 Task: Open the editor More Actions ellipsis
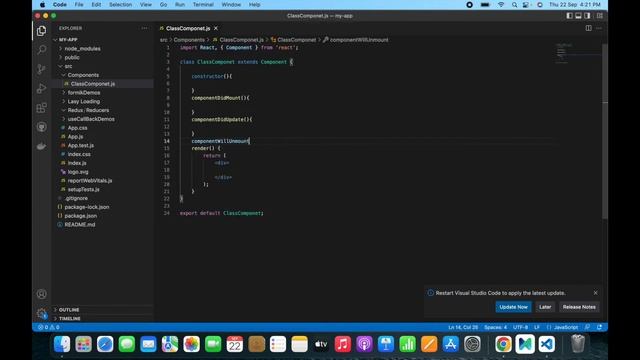599,28
